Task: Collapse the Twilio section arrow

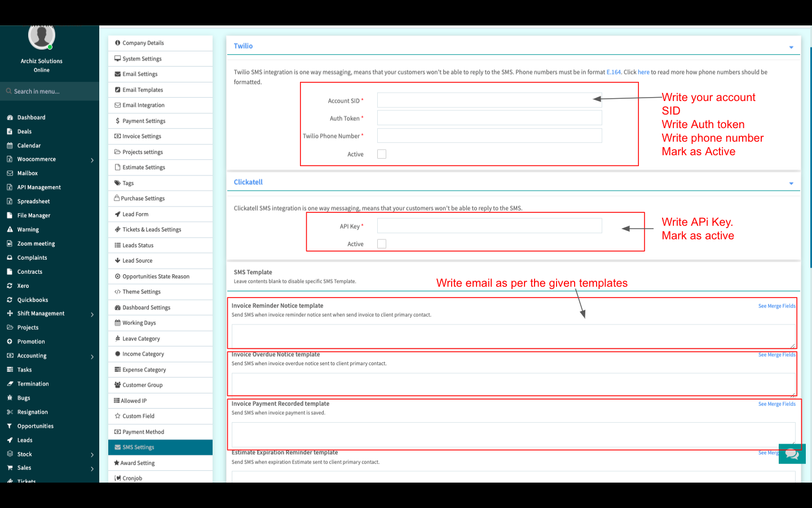Action: (x=791, y=47)
